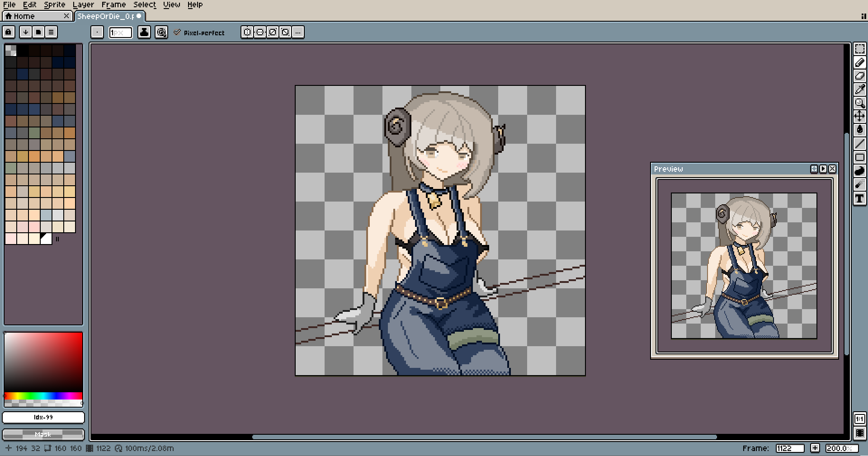The image size is (868, 456).
Task: Open the symmetry options ellipsis button
Action: [x=298, y=32]
